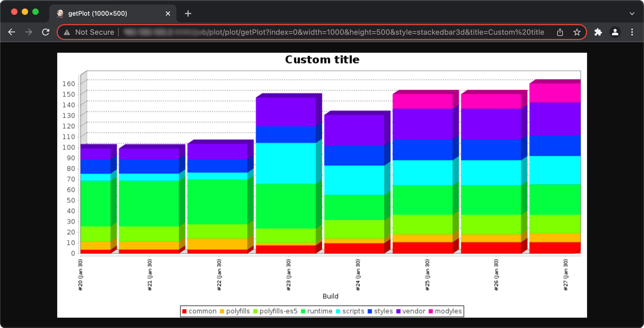Select the getPlot (1000×500) tab

pos(113,14)
